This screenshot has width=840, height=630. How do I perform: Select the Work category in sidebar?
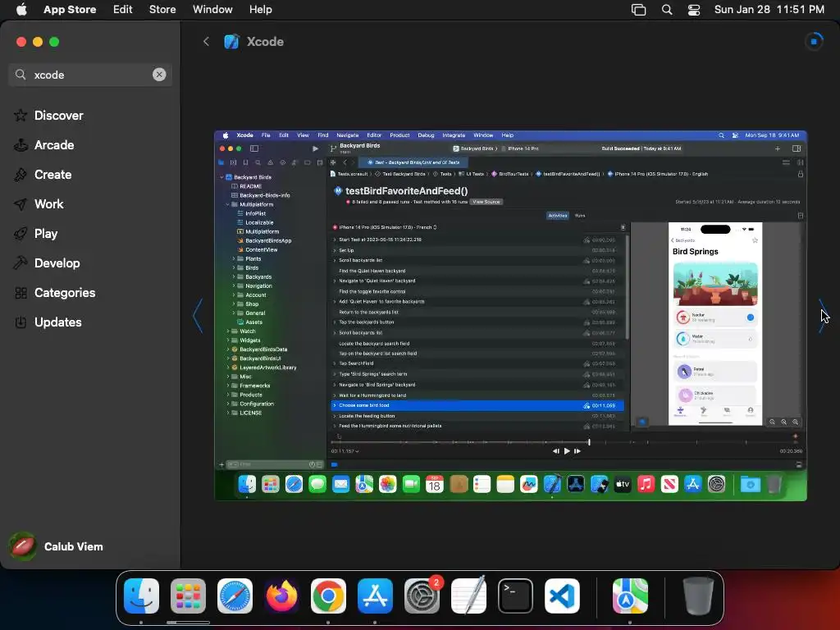click(48, 203)
